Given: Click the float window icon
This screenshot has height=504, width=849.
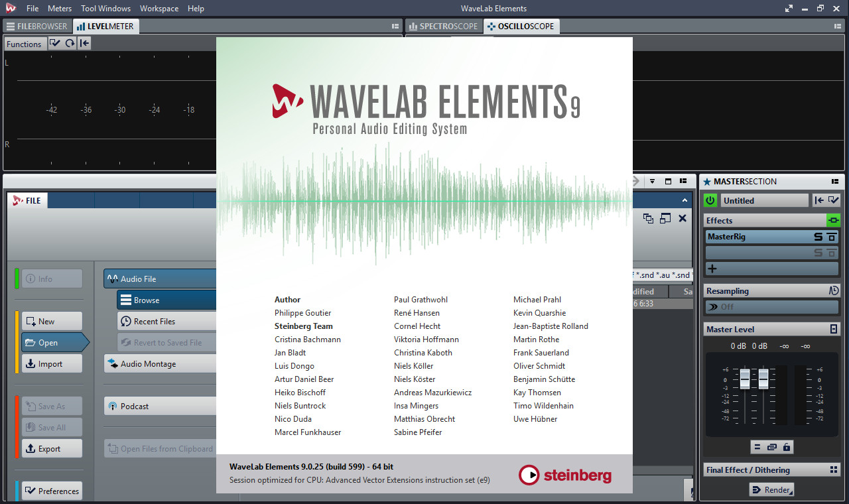Looking at the screenshot, I should click(x=665, y=218).
